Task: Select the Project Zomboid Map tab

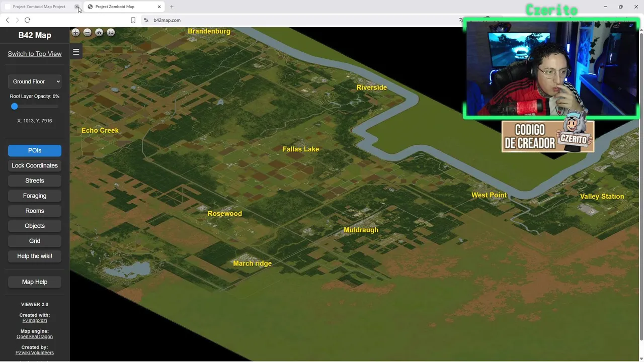Action: [124, 7]
